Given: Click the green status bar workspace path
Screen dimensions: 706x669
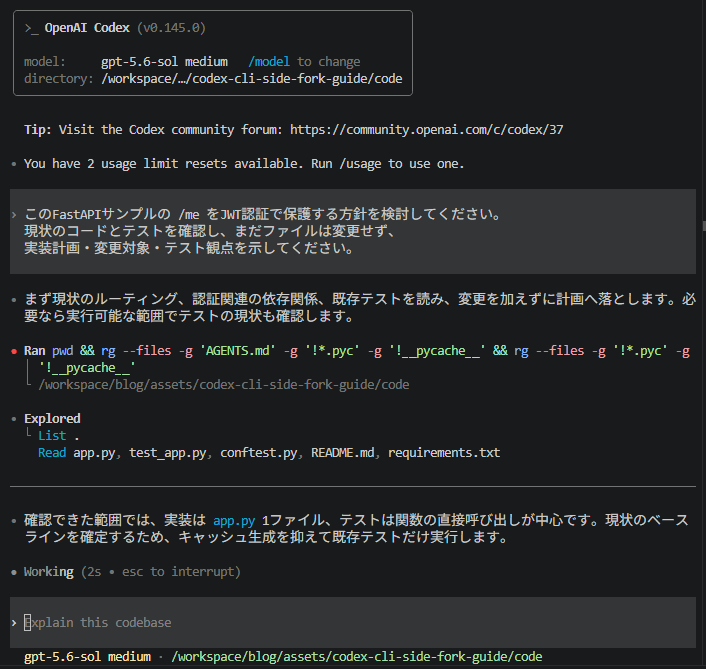Looking at the screenshot, I should click(x=357, y=657).
